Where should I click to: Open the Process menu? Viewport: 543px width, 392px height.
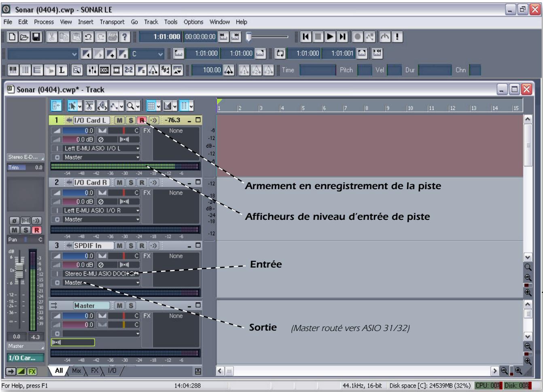44,22
